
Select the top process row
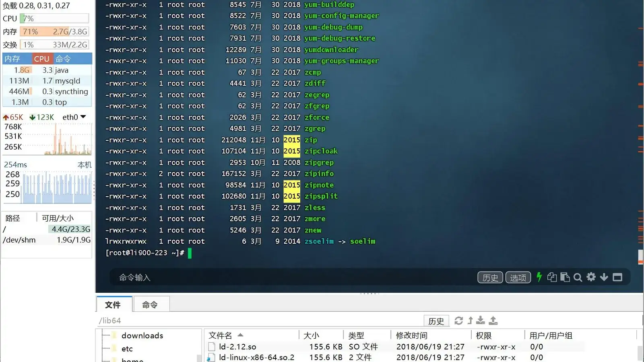click(x=47, y=102)
